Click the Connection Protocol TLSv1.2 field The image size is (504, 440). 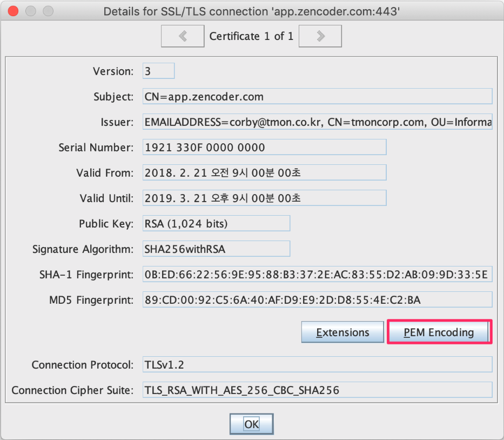point(317,364)
